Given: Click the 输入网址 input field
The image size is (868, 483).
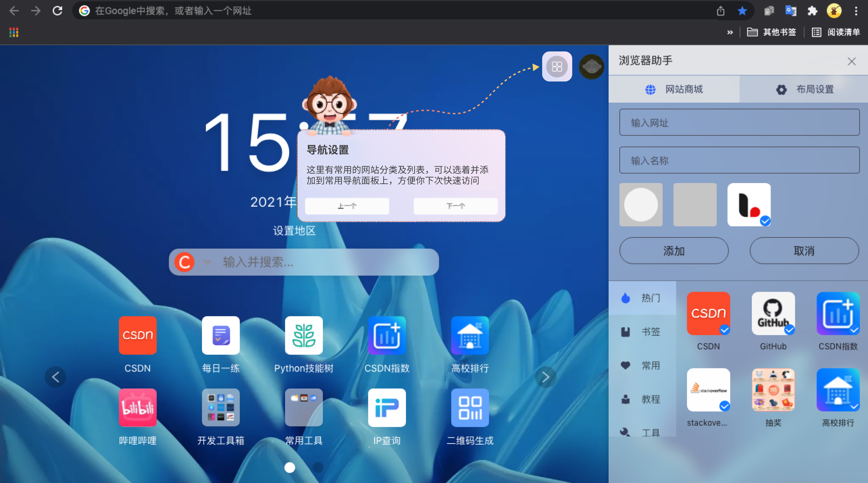Looking at the screenshot, I should point(739,122).
